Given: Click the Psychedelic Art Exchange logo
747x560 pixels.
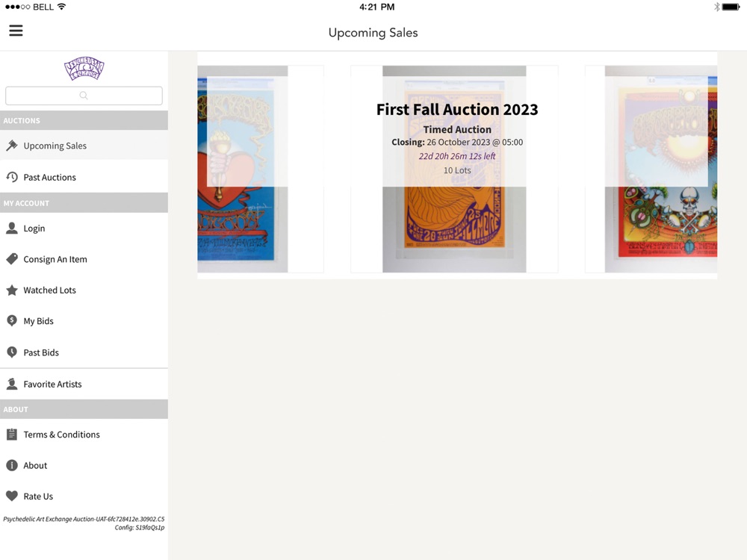Looking at the screenshot, I should 84,69.
